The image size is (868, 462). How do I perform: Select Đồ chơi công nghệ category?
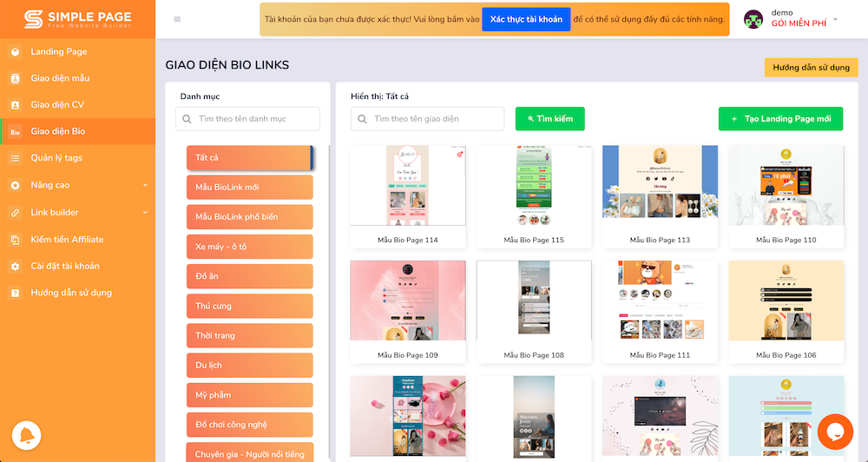click(250, 425)
